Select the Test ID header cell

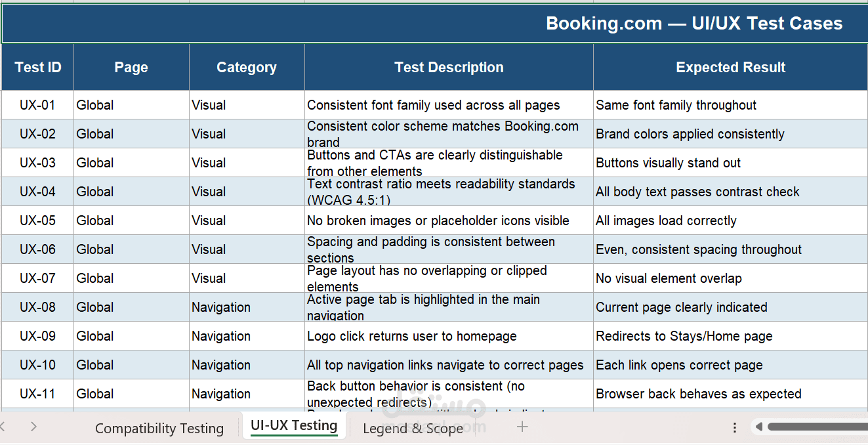pyautogui.click(x=38, y=67)
